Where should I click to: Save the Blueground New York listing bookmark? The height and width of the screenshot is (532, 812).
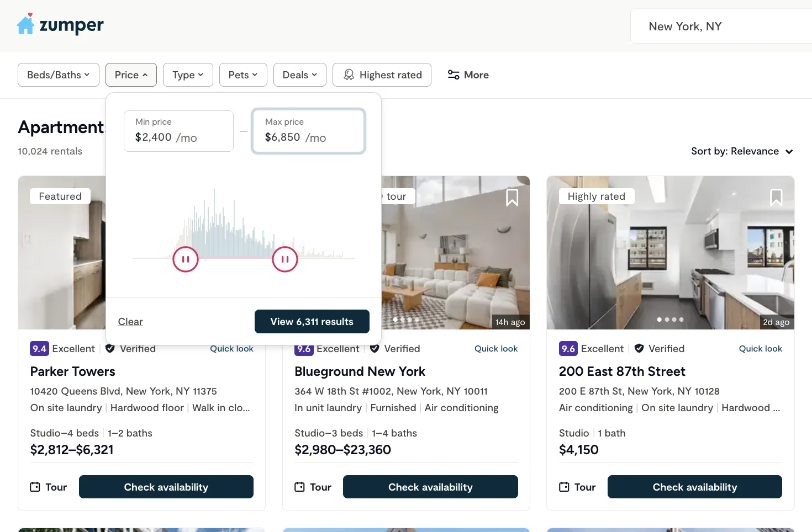coord(512,197)
